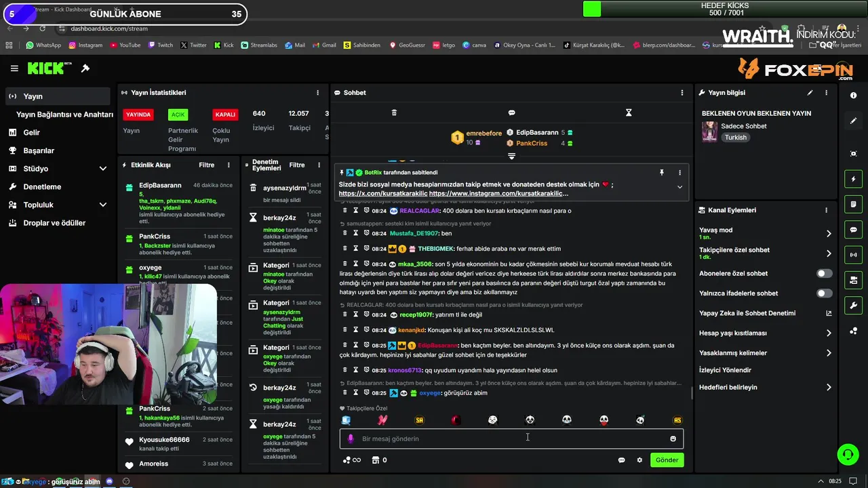Click the pin icon next to Kick logo
Image resolution: width=868 pixels, height=488 pixels.
tap(85, 68)
